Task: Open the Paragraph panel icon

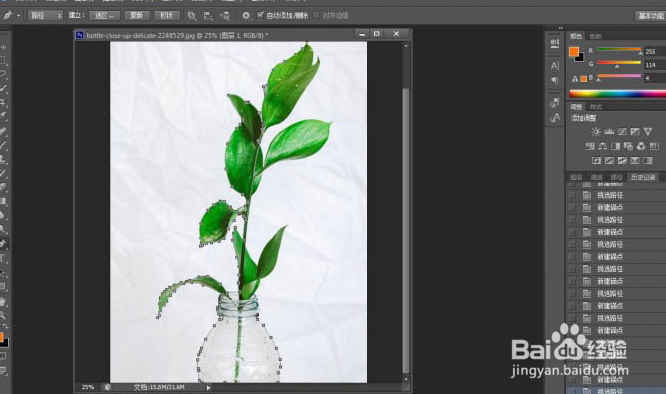Action: point(555,80)
